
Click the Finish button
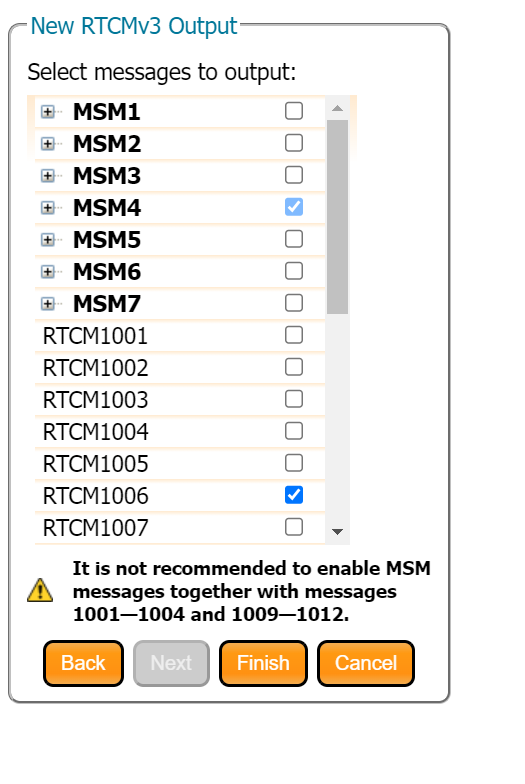click(x=263, y=664)
